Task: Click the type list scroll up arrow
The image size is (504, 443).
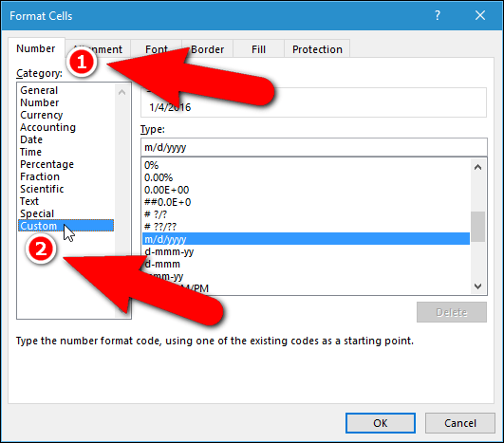Action: pos(477,167)
